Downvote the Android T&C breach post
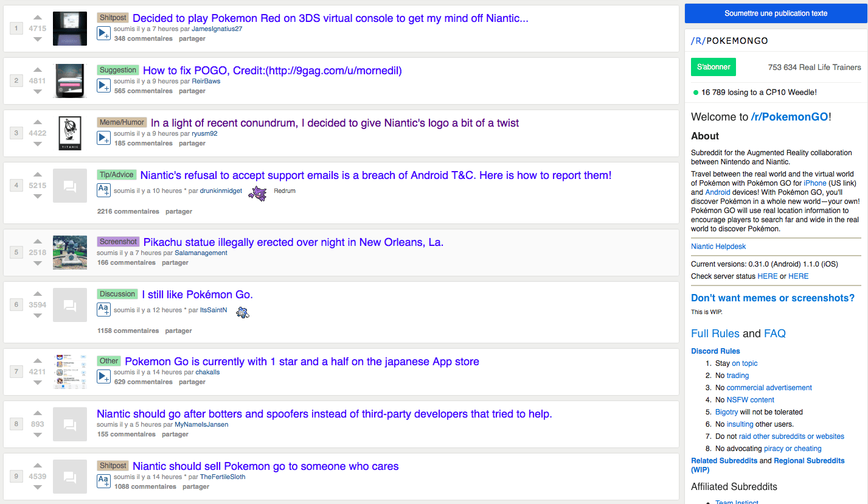The image size is (868, 504). pyautogui.click(x=38, y=196)
